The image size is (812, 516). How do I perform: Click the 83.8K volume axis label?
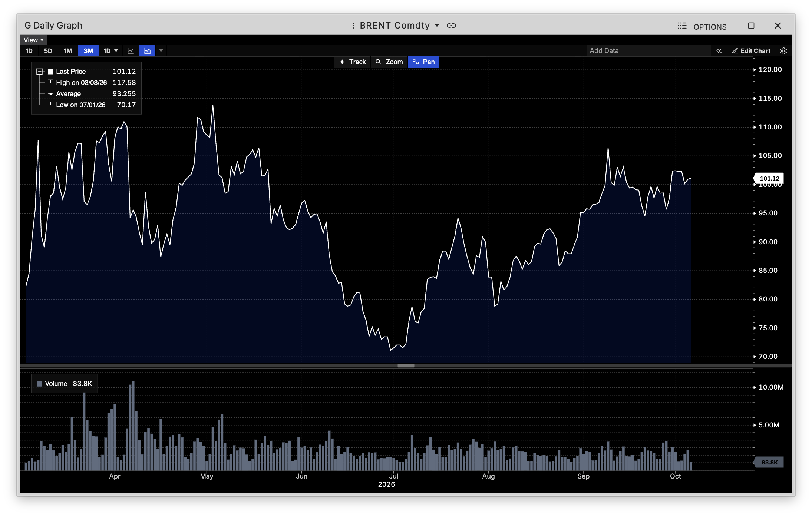point(769,462)
